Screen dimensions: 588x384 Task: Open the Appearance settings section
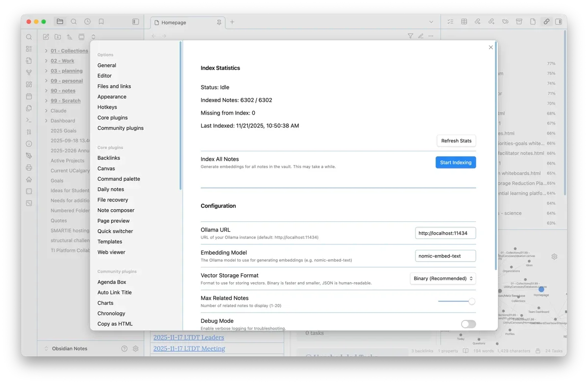point(112,97)
